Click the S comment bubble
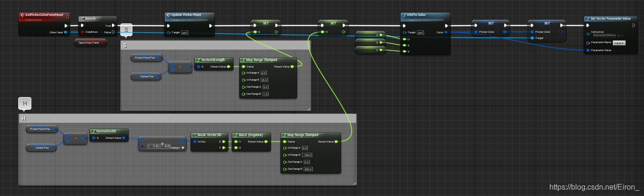 [127, 30]
